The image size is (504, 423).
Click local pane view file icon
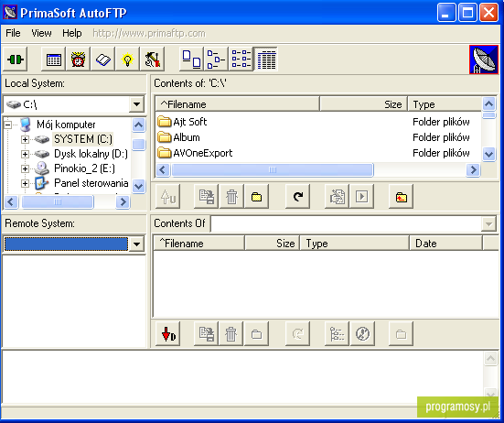coord(337,197)
